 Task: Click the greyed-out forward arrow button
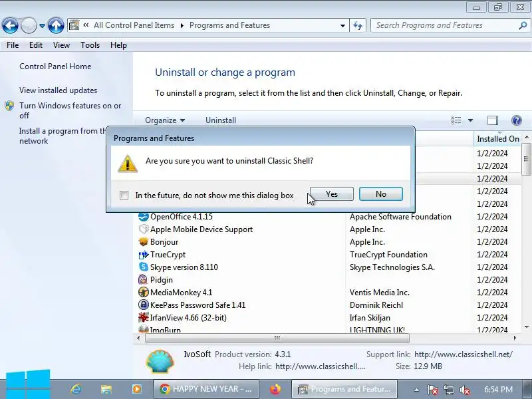click(29, 25)
